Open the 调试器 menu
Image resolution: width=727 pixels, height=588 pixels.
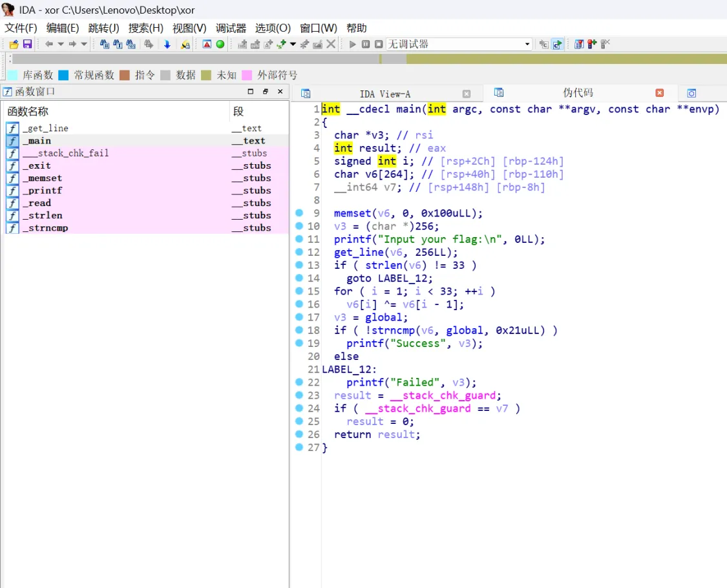(x=231, y=28)
